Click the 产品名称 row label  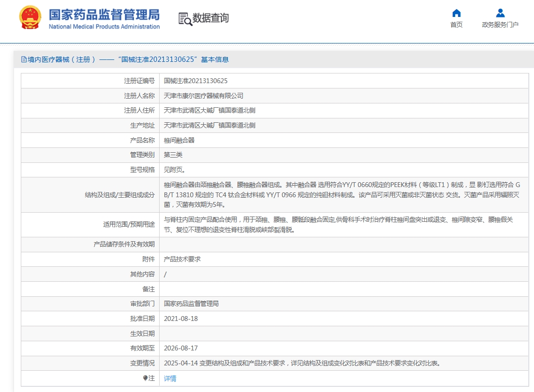[x=142, y=140]
